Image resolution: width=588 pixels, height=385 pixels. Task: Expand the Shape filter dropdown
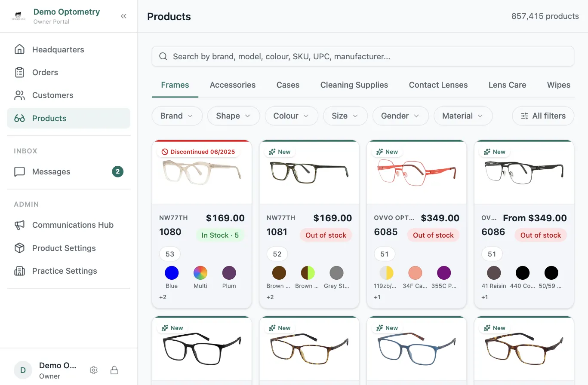tap(234, 116)
